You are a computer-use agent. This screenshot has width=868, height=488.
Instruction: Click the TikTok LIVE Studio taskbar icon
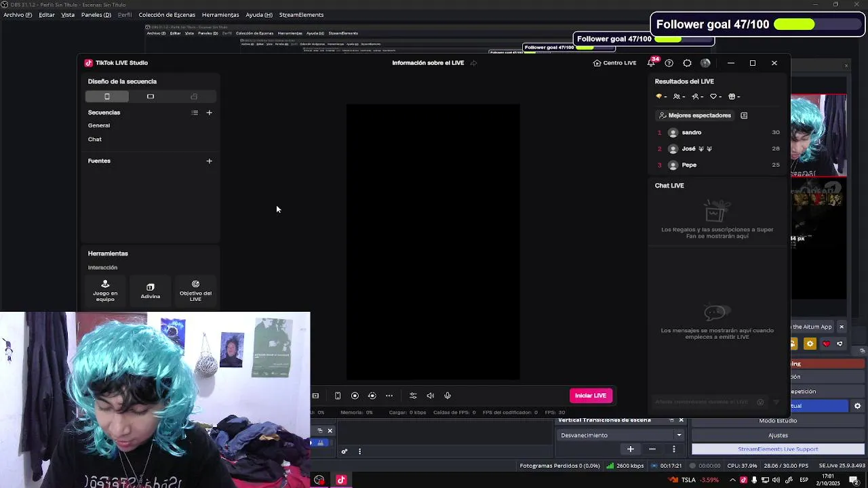coord(341,481)
